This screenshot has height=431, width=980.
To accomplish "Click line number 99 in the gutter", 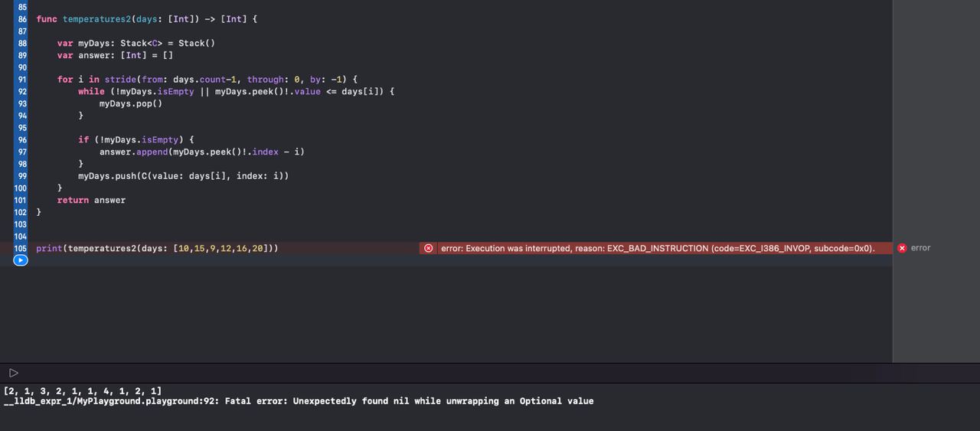I will (21, 176).
